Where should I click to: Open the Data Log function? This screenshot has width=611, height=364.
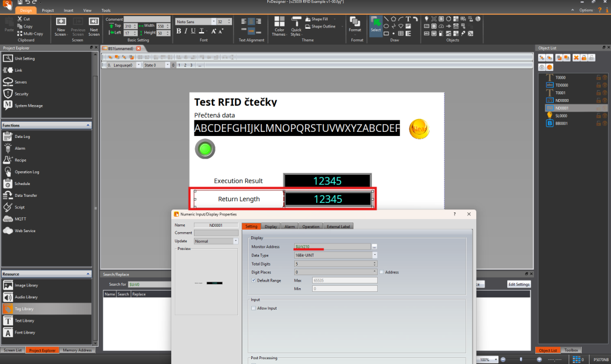pyautogui.click(x=22, y=137)
